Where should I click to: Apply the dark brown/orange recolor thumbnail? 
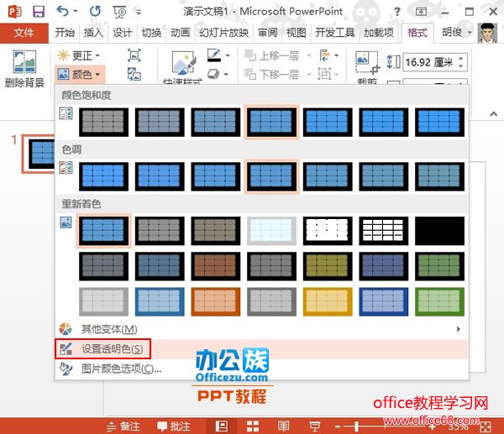coord(215,266)
